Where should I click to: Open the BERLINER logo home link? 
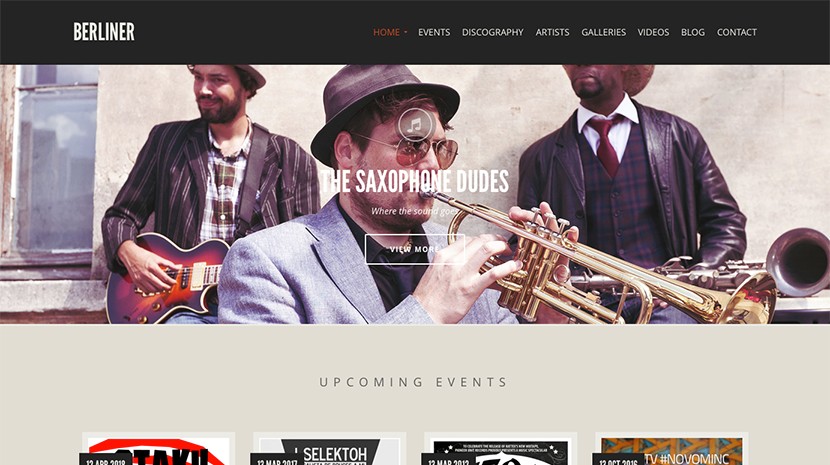104,32
